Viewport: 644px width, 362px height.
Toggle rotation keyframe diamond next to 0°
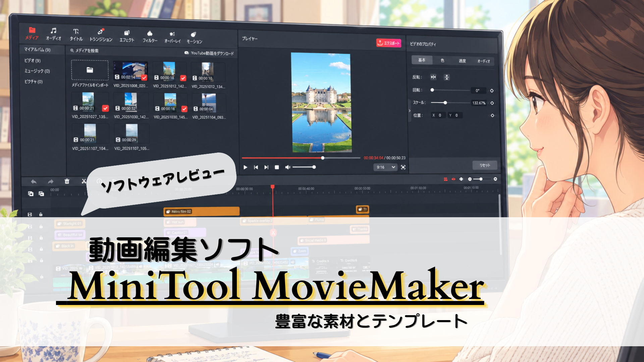492,90
